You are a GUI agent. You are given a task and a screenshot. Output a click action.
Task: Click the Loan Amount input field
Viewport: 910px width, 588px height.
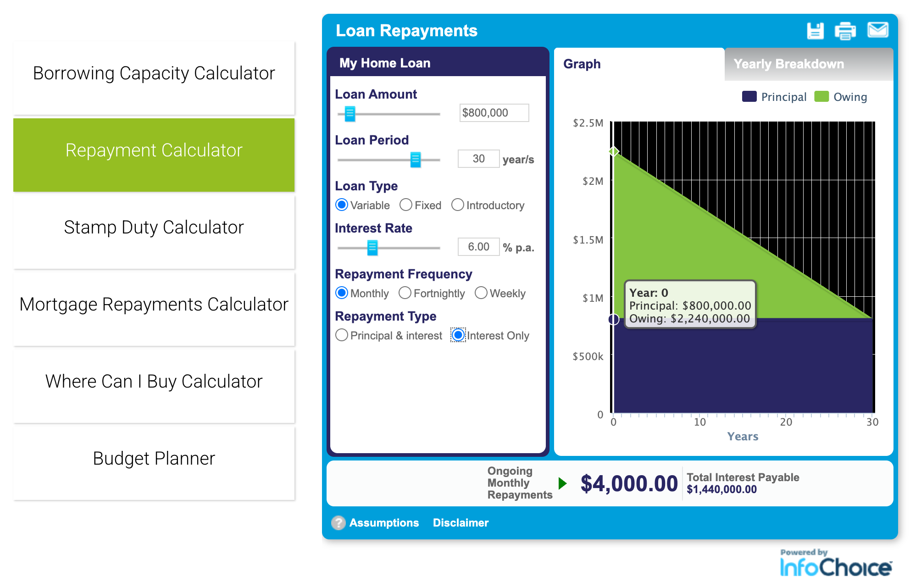coord(494,113)
